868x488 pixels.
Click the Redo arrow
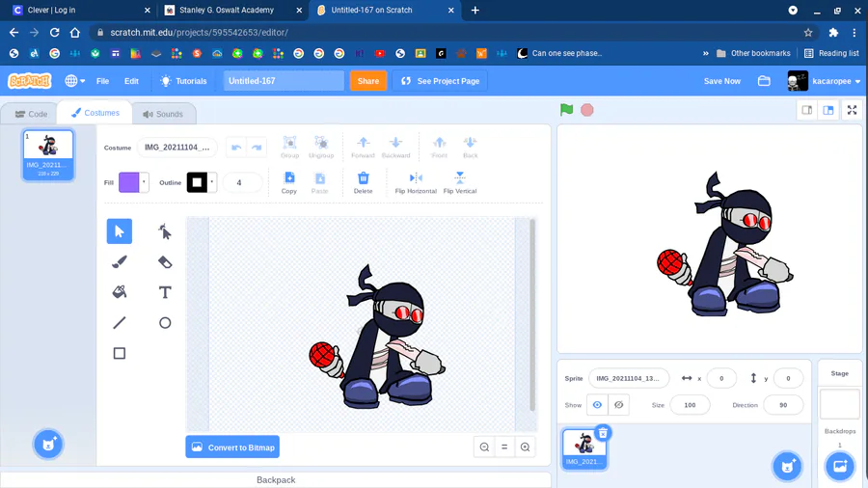pos(257,148)
